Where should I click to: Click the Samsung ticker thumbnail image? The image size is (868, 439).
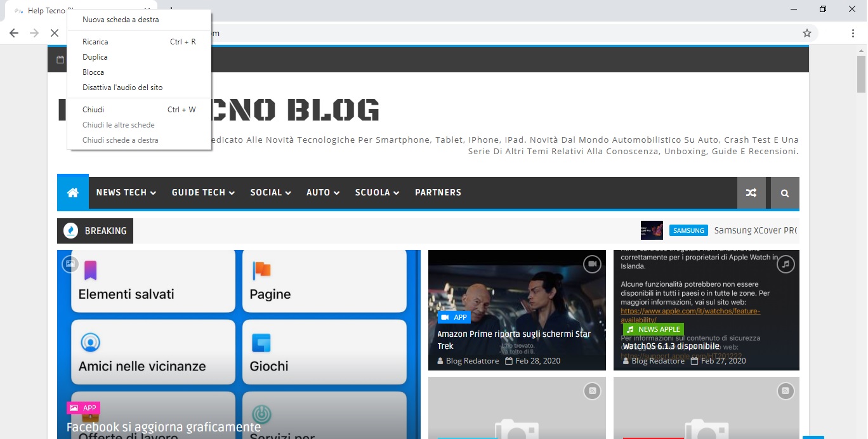652,231
